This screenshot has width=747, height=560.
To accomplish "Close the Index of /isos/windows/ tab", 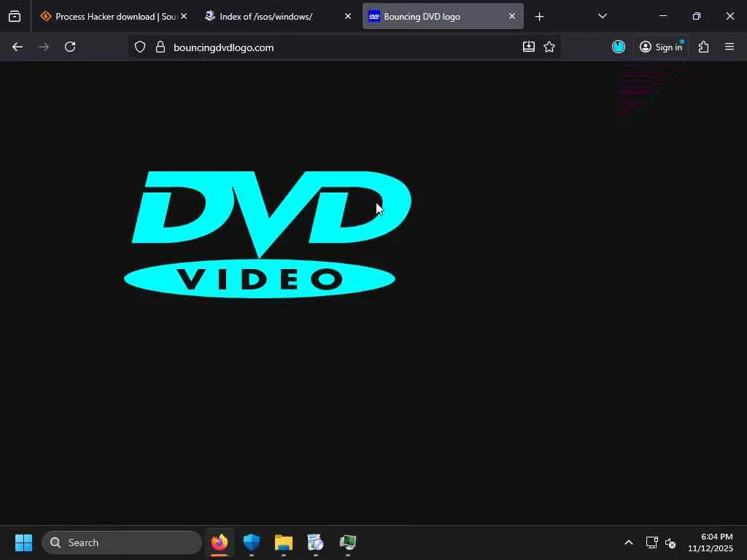I will 348,16.
